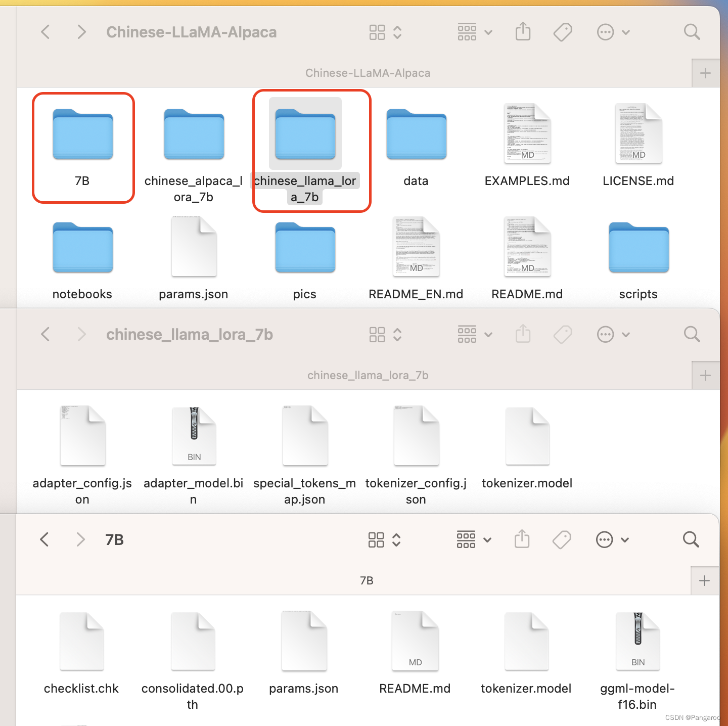Viewport: 728px width, 726px height.
Task: Click the 'EXAMPLES.md' file name label
Action: click(x=527, y=181)
